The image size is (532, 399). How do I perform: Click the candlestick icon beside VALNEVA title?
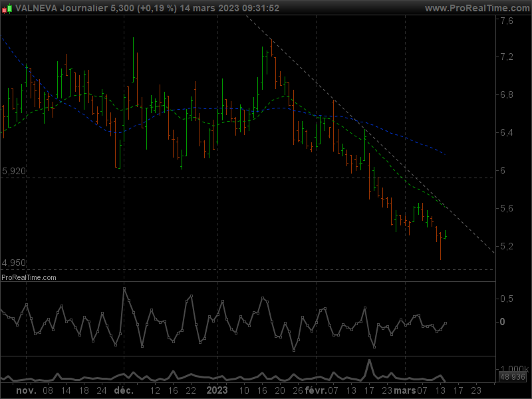pos(7,9)
